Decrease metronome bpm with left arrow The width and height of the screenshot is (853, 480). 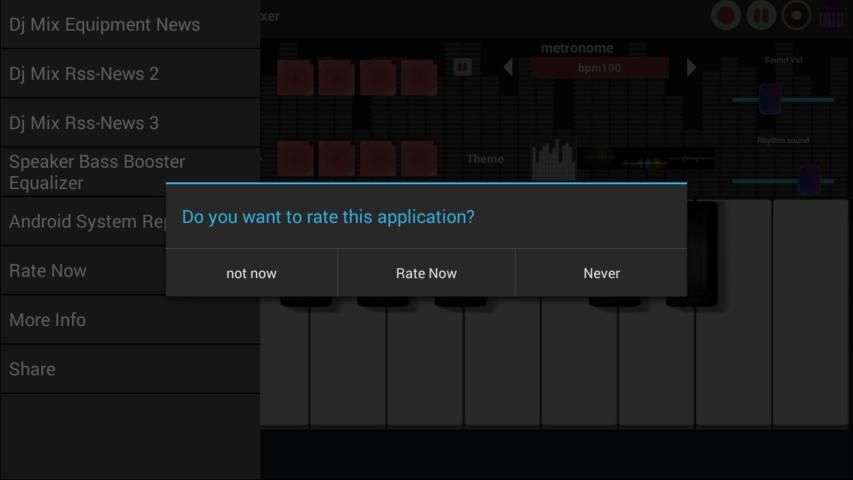508,68
